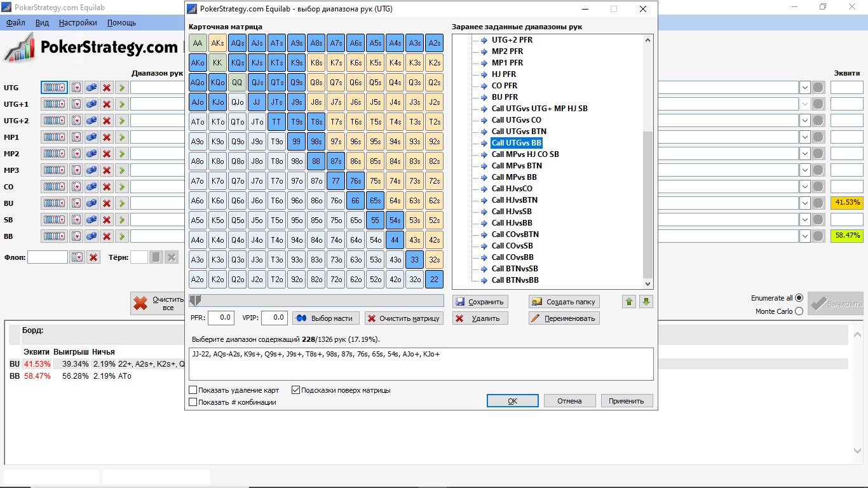Enable the Показать удаление карт checkbox

pyautogui.click(x=193, y=390)
